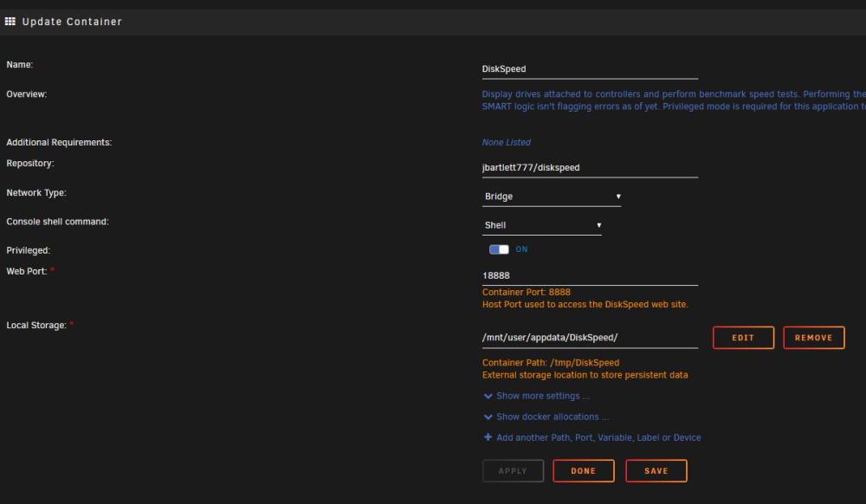Click the Network Type: label
This screenshot has width=866, height=504.
point(36,192)
